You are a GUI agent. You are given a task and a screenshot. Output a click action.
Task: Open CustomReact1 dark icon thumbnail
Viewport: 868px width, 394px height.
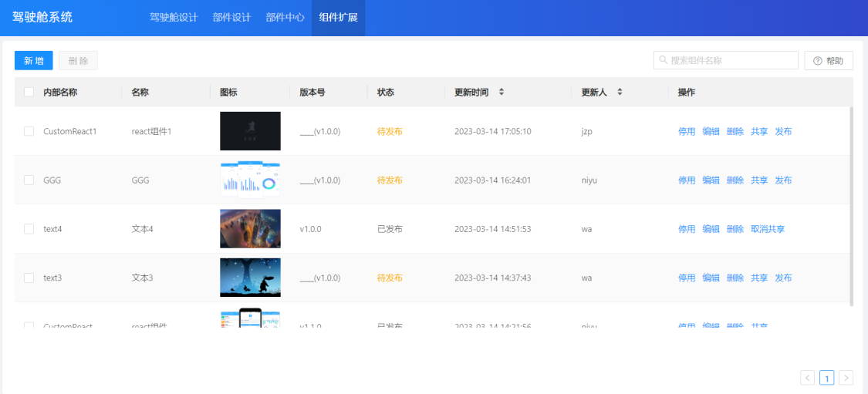(250, 131)
